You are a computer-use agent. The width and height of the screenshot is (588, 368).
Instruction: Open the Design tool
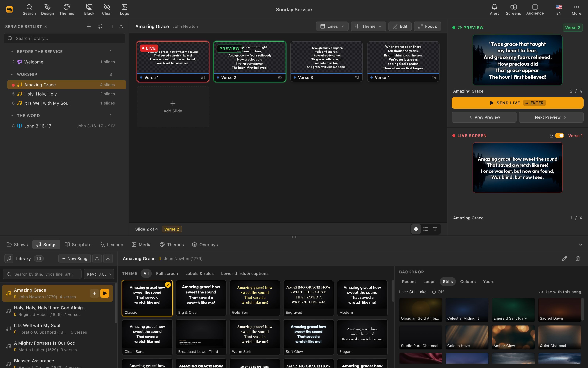coord(47,10)
